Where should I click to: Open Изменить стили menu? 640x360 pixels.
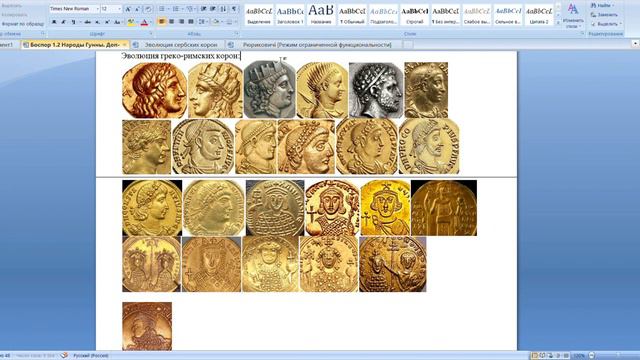573,16
